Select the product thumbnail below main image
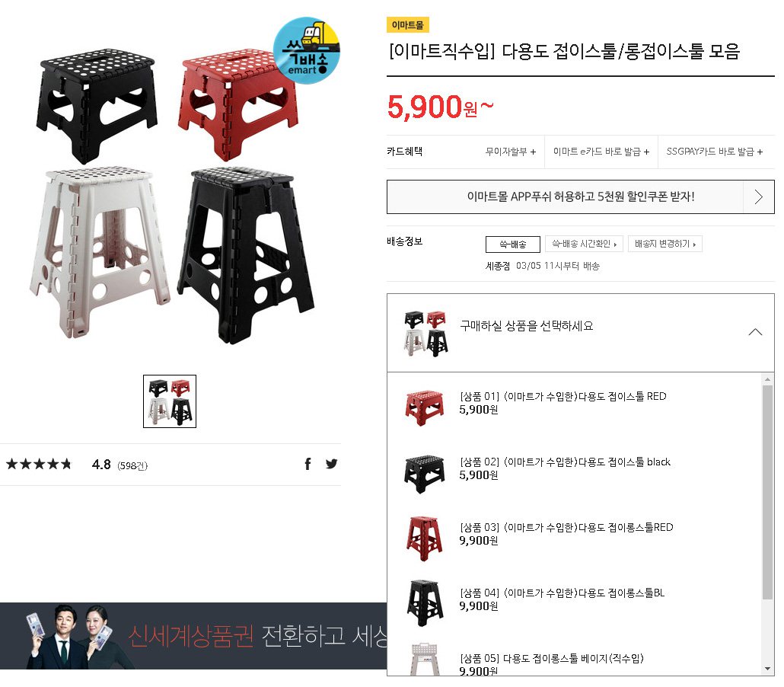The image size is (784, 687). (170, 401)
